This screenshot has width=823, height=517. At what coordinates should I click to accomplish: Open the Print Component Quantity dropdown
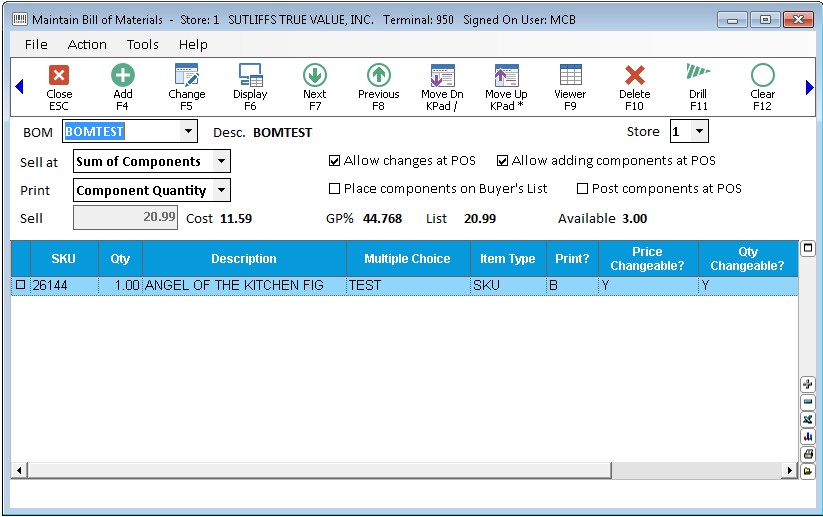[221, 190]
